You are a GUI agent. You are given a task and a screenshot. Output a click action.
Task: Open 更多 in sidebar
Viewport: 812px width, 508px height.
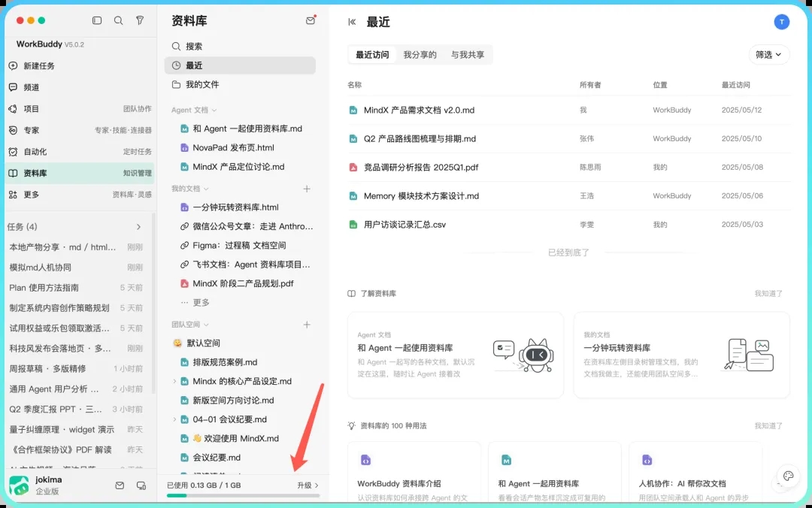point(80,195)
